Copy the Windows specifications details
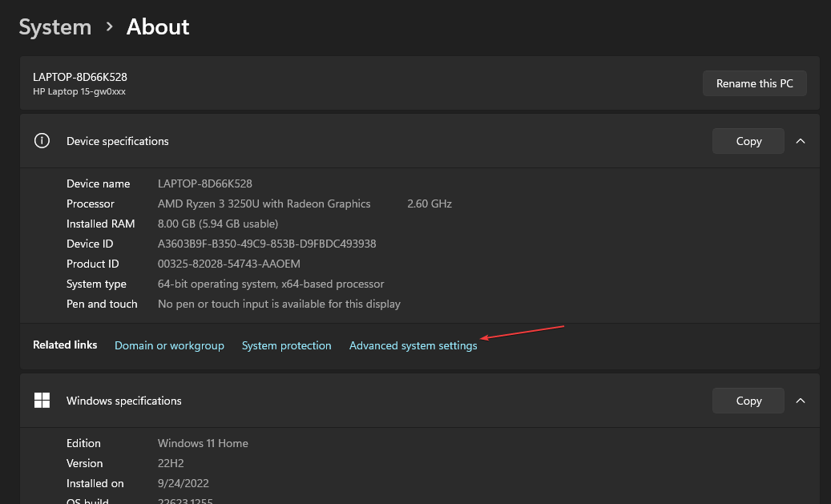Screen dimensions: 831x504 747,400
